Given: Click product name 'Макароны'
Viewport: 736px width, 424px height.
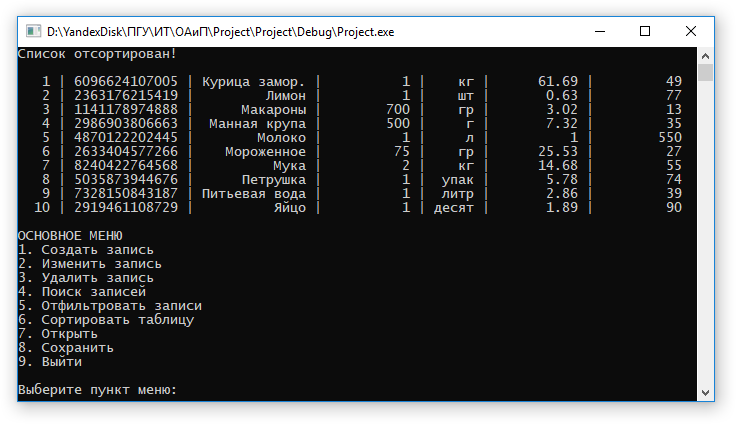Looking at the screenshot, I should (274, 110).
